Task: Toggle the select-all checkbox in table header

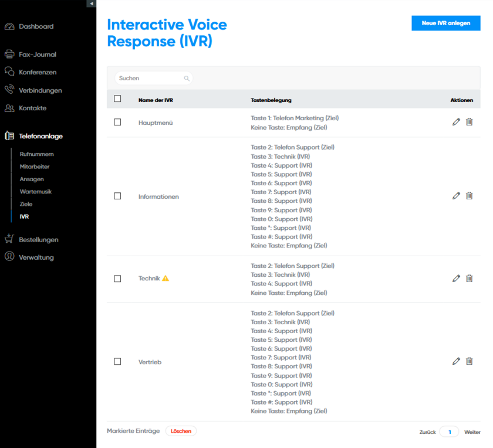Action: pyautogui.click(x=117, y=99)
